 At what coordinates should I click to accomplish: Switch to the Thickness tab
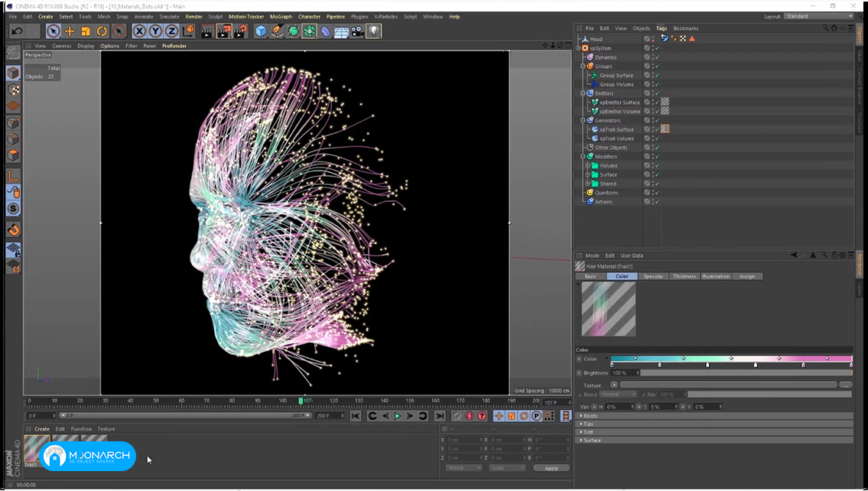(684, 276)
